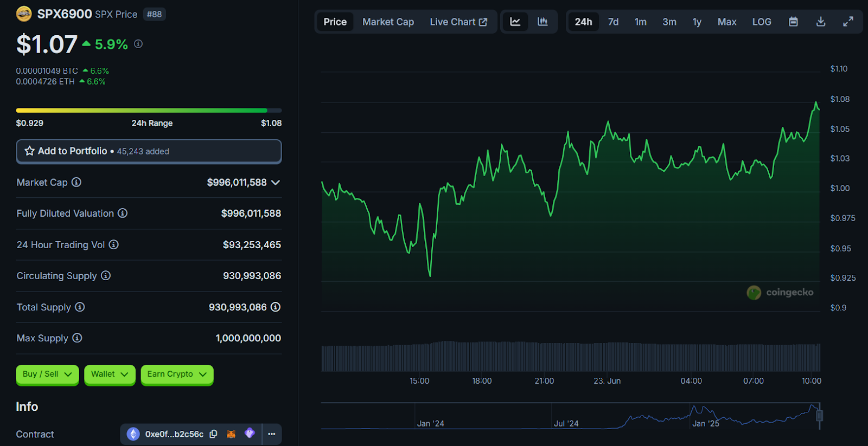Expand the Market Cap value chevron
868x446 pixels.
coord(276,183)
